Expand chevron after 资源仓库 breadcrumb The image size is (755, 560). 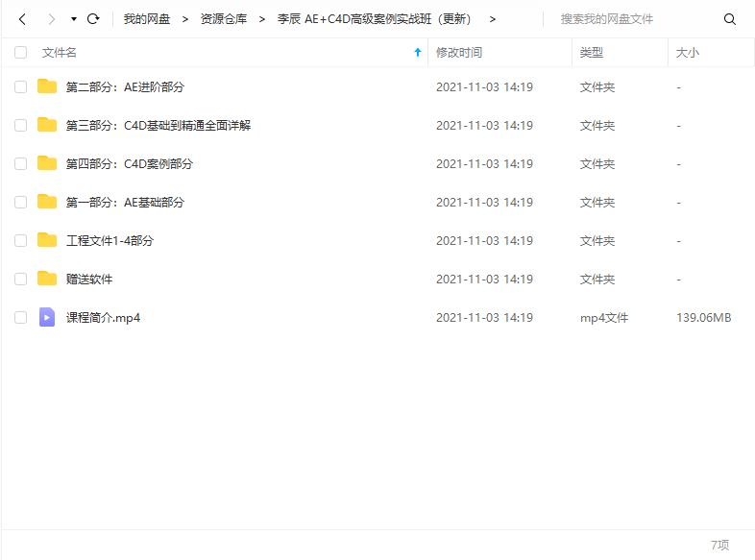pyautogui.click(x=262, y=19)
